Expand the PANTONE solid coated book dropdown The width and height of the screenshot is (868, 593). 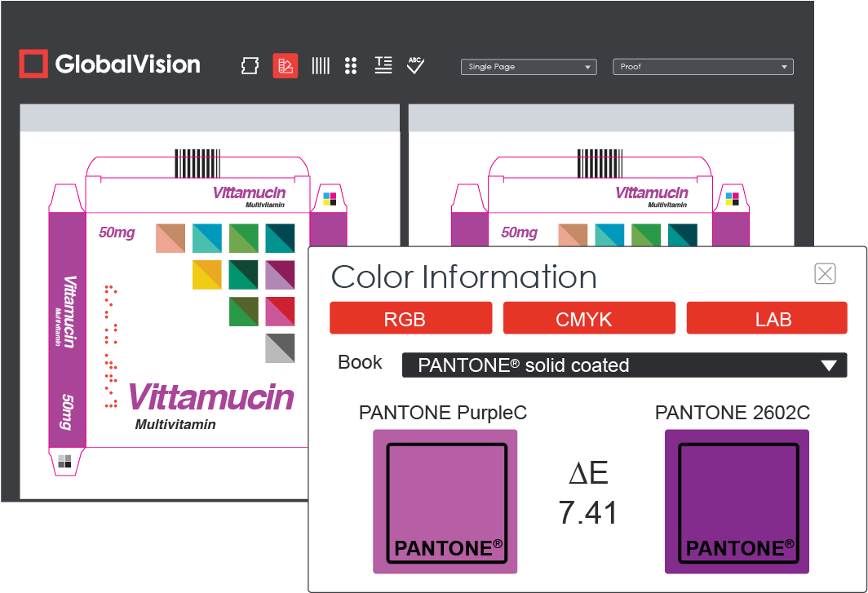tap(624, 365)
